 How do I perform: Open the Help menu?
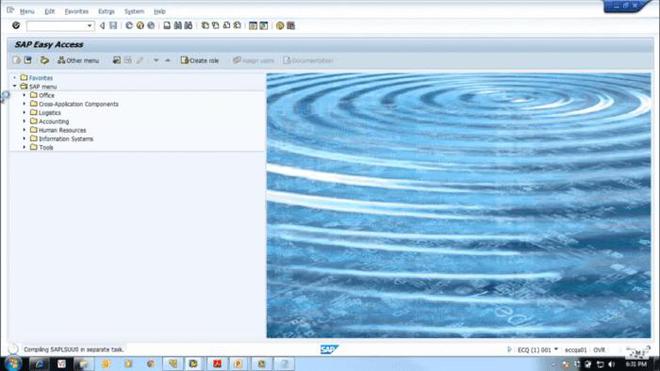(x=160, y=11)
